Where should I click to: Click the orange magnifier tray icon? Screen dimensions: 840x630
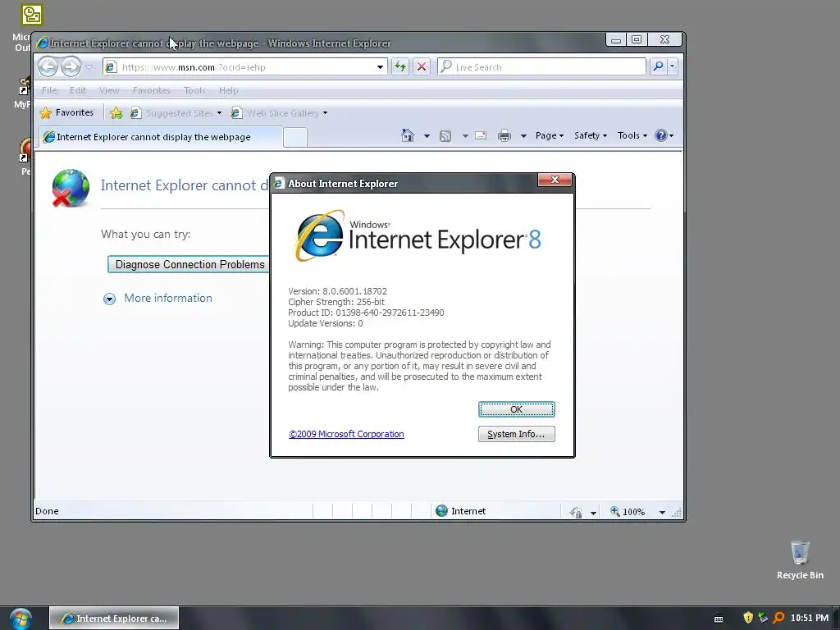click(x=779, y=618)
